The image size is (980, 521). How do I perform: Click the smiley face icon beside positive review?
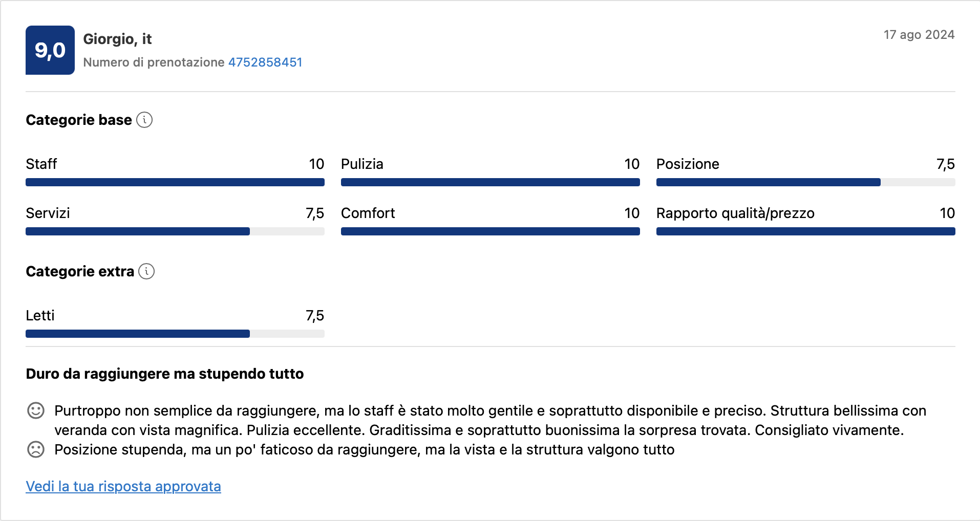[35, 410]
